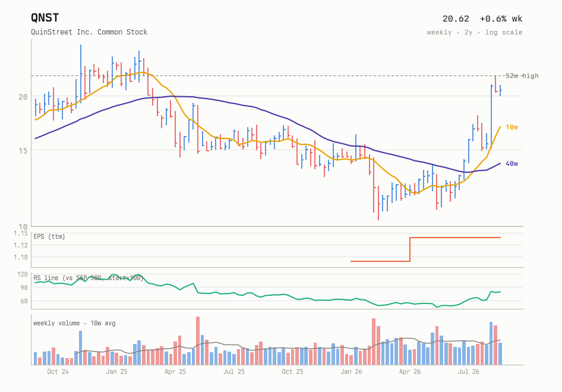Click the Apr 26 date axis label
The image size is (562, 392).
pos(410,372)
